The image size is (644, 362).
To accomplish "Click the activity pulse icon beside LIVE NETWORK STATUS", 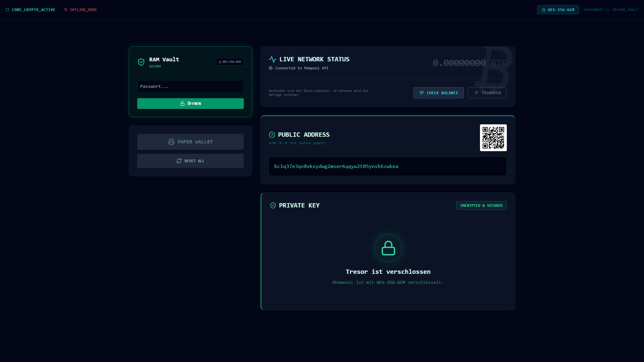I will [x=272, y=59].
